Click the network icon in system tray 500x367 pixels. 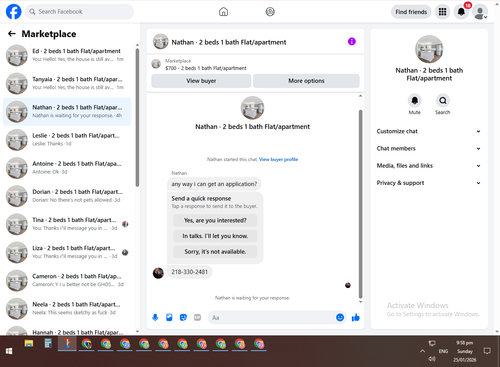432,343
